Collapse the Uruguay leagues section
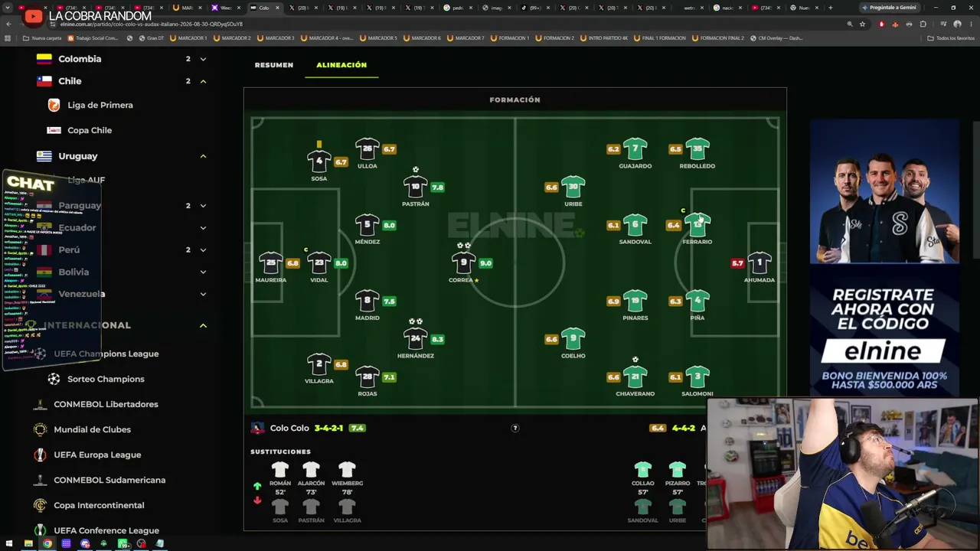980x551 pixels. click(x=203, y=156)
